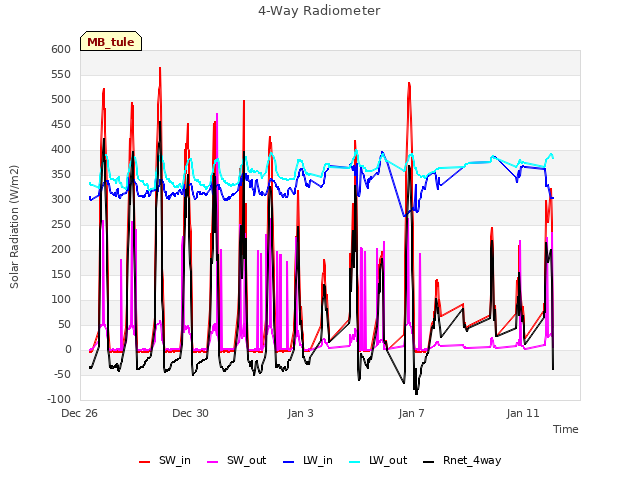
Task: Click the 100 y-axis tick label
Action: (61, 300)
